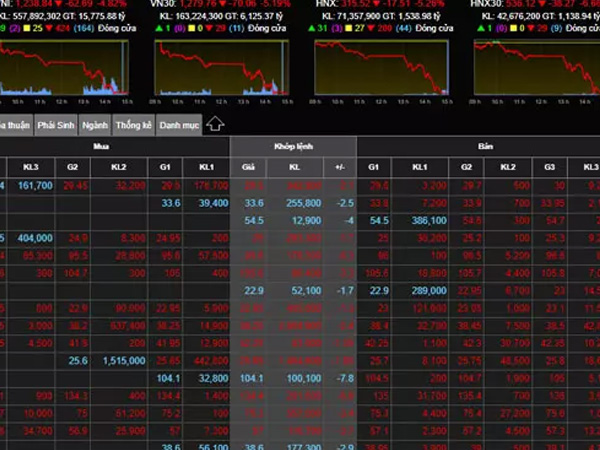Open the Ngành tab
This screenshot has height=450, width=600.
click(x=94, y=125)
